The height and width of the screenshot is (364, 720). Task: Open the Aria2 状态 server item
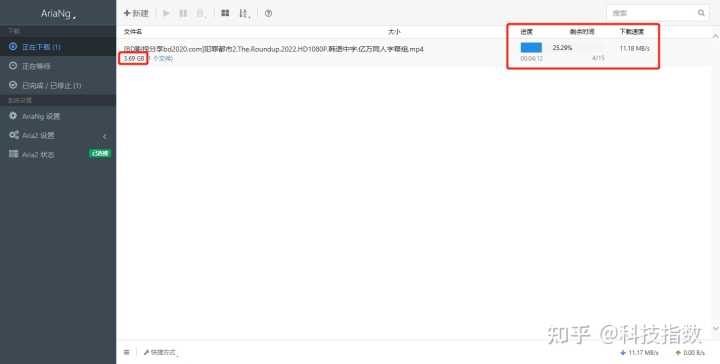[x=58, y=155]
